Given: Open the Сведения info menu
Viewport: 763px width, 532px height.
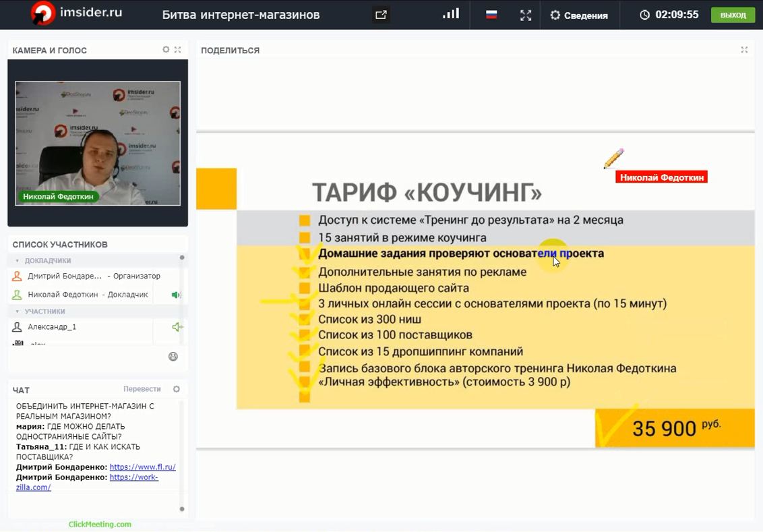Looking at the screenshot, I should [579, 16].
